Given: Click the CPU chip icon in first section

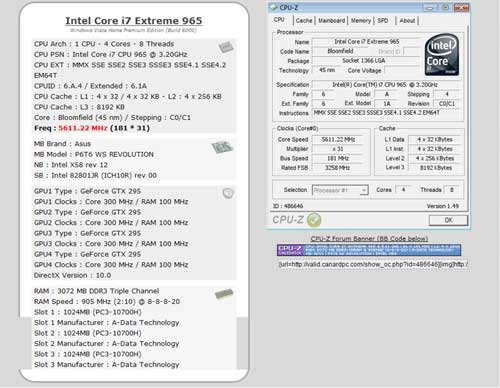Looking at the screenshot, I should [x=226, y=47].
